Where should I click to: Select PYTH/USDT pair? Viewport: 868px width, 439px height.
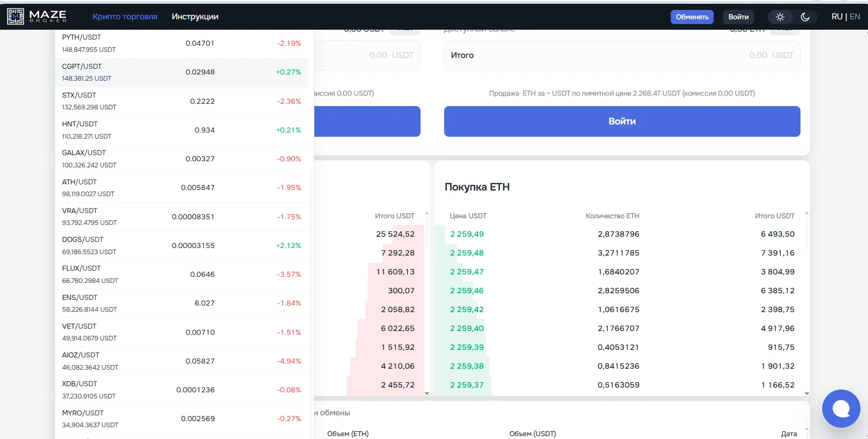pyautogui.click(x=182, y=43)
